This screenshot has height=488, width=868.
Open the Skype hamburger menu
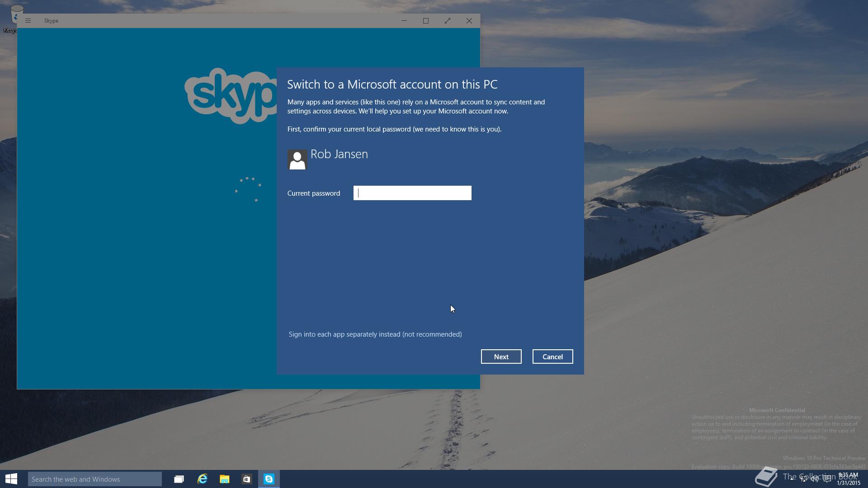tap(28, 21)
